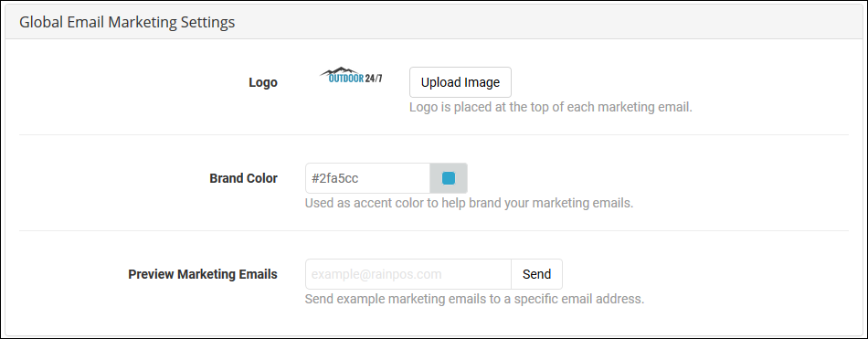This screenshot has width=868, height=339.
Task: Open the blue brand color swatch picker
Action: 449,178
